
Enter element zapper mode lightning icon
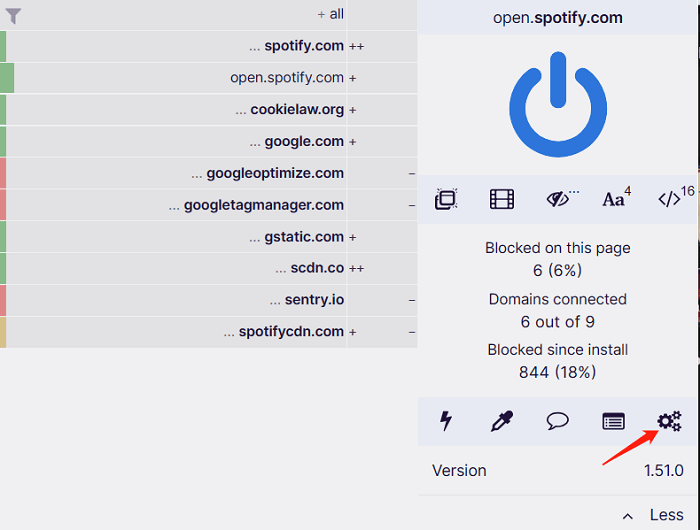coord(446,421)
